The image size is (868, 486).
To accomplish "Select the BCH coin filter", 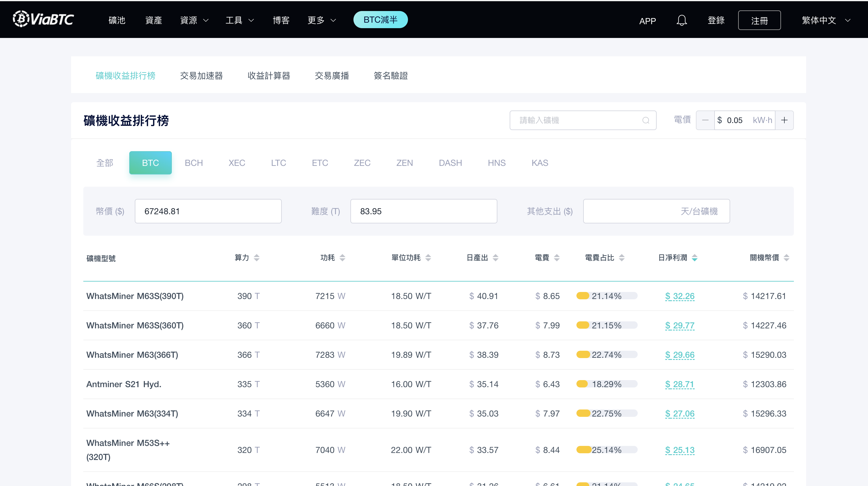I will point(194,163).
